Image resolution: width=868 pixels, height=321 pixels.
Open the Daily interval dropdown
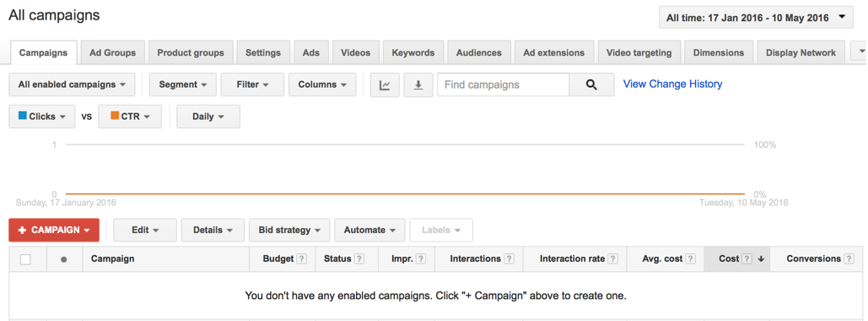[208, 117]
